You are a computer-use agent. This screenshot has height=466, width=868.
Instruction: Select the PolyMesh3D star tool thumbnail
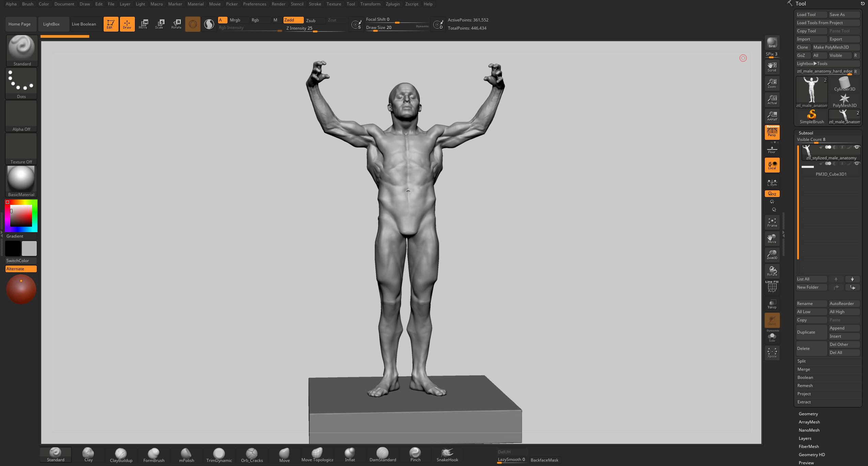844,100
